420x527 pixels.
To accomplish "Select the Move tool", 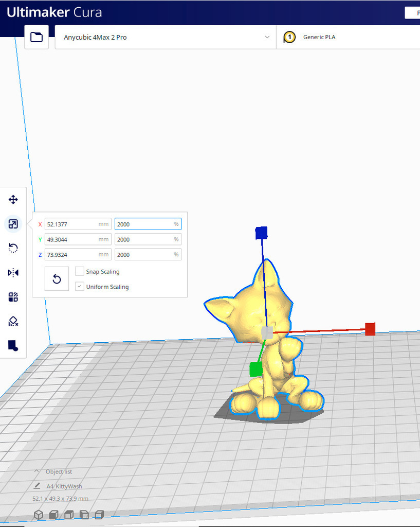I will (13, 200).
